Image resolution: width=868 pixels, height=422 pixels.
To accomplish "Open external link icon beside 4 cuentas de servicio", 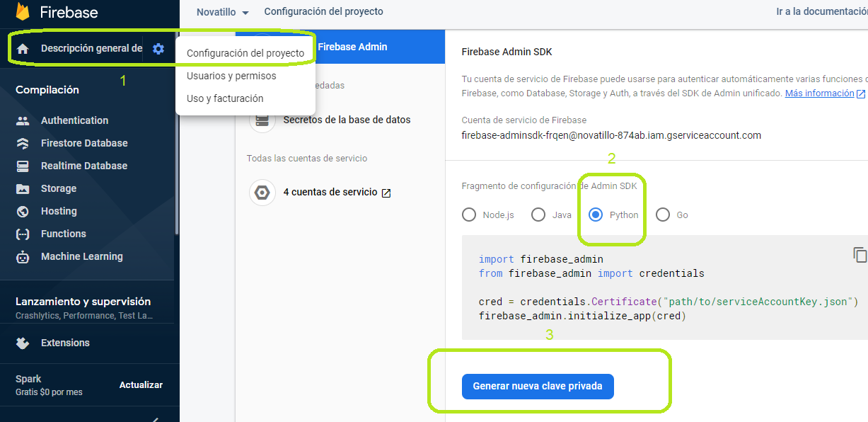I will pos(386,193).
